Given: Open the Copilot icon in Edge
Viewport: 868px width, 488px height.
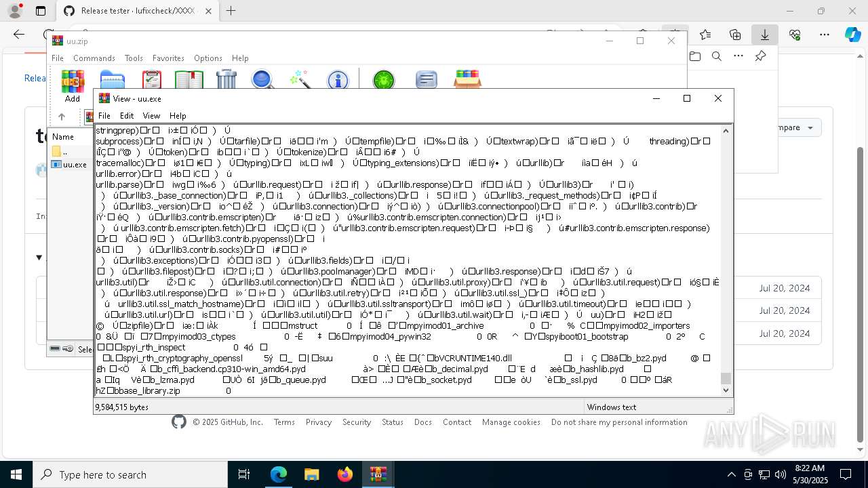Looking at the screenshot, I should (x=852, y=35).
